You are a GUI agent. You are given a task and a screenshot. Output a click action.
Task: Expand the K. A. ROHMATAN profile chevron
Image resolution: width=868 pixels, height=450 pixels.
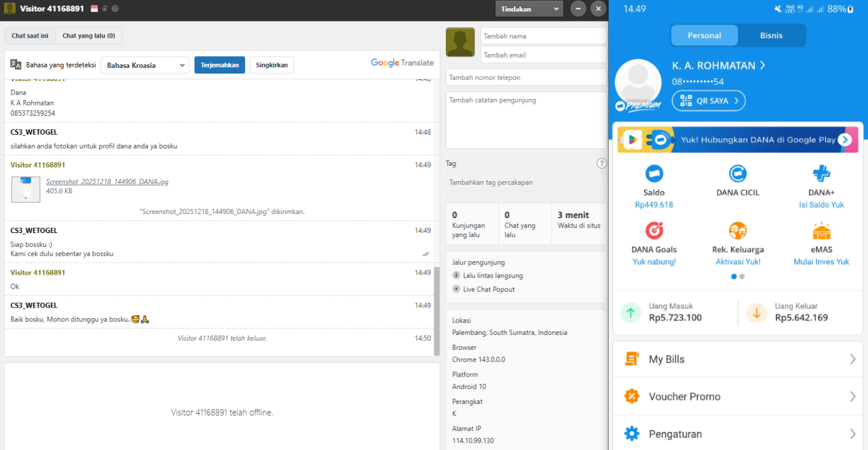click(x=762, y=66)
